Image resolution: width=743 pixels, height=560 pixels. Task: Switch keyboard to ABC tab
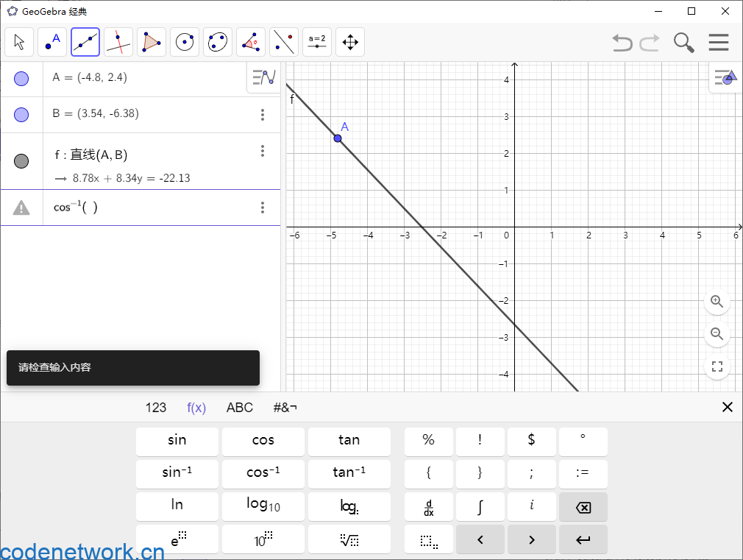pos(240,408)
